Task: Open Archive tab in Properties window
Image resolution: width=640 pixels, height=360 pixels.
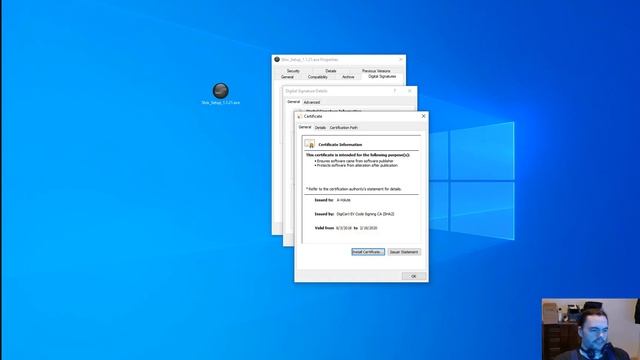Action: coord(348,77)
